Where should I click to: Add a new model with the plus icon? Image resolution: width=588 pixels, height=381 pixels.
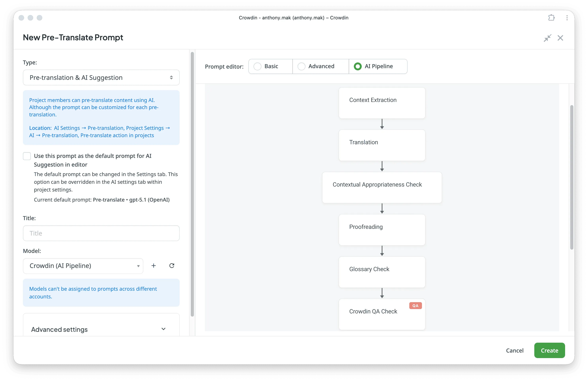point(154,266)
